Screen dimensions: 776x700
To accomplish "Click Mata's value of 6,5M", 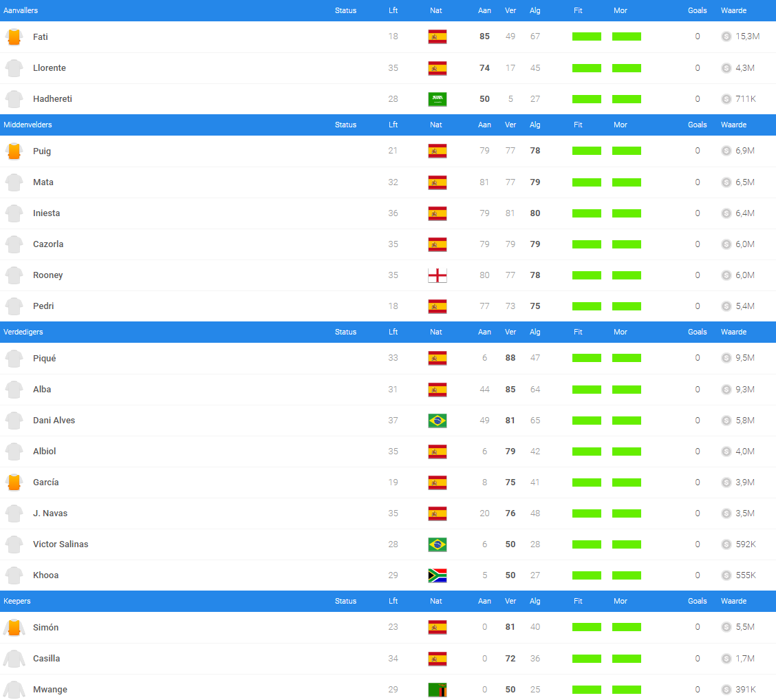I will (745, 182).
